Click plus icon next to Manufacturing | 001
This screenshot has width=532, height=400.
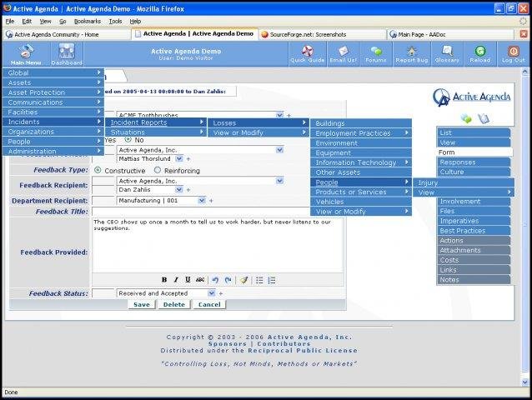[x=211, y=201]
